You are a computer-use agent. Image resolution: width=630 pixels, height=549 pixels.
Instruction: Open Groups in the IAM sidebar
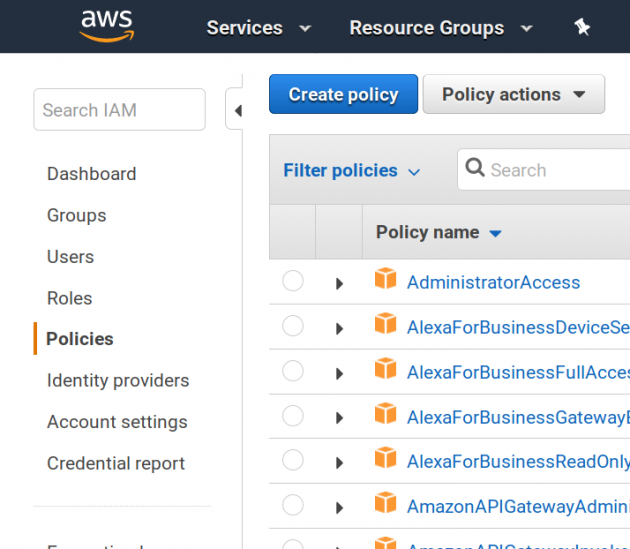(76, 215)
